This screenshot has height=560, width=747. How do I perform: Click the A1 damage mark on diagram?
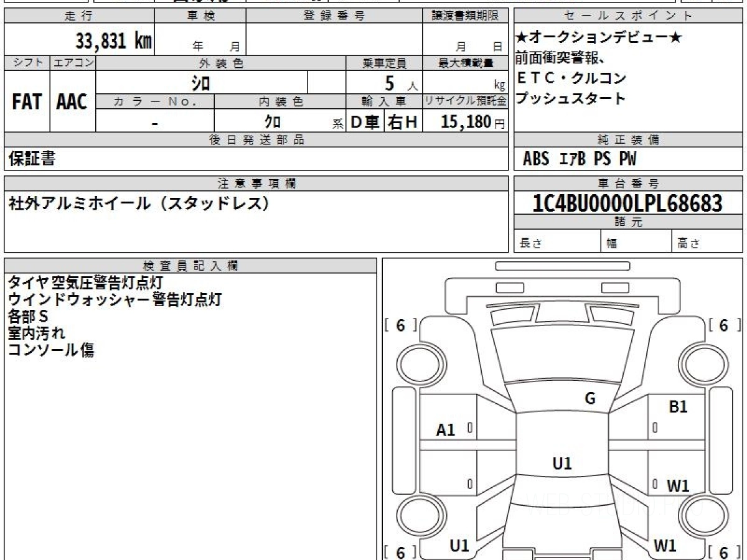pos(446,429)
